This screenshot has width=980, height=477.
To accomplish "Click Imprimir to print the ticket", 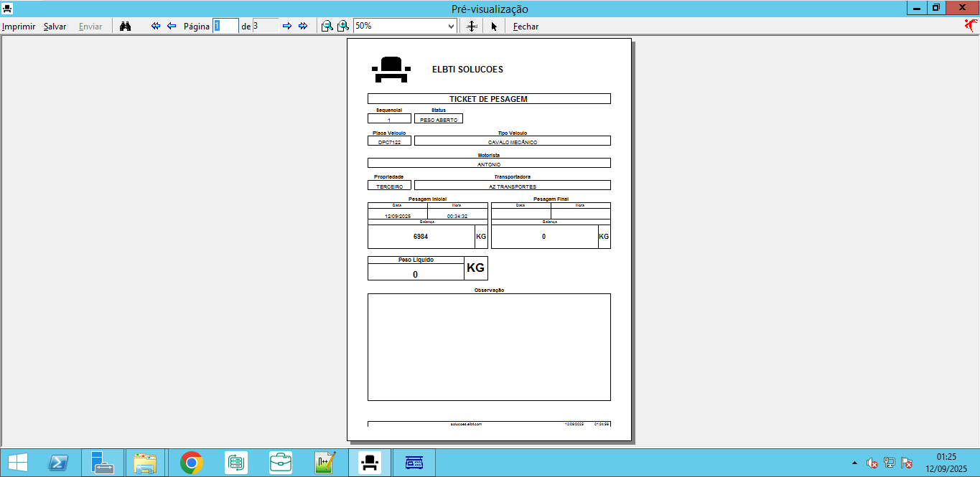I will point(19,27).
